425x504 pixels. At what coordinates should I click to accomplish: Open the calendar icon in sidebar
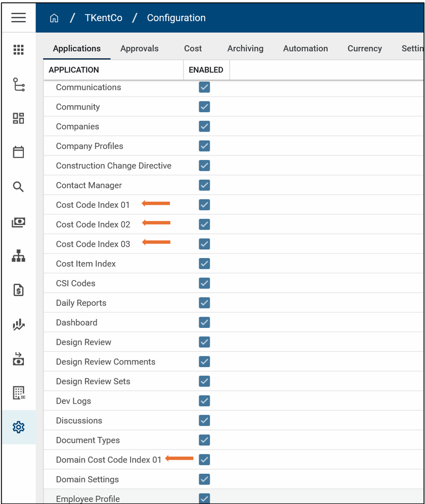(18, 152)
